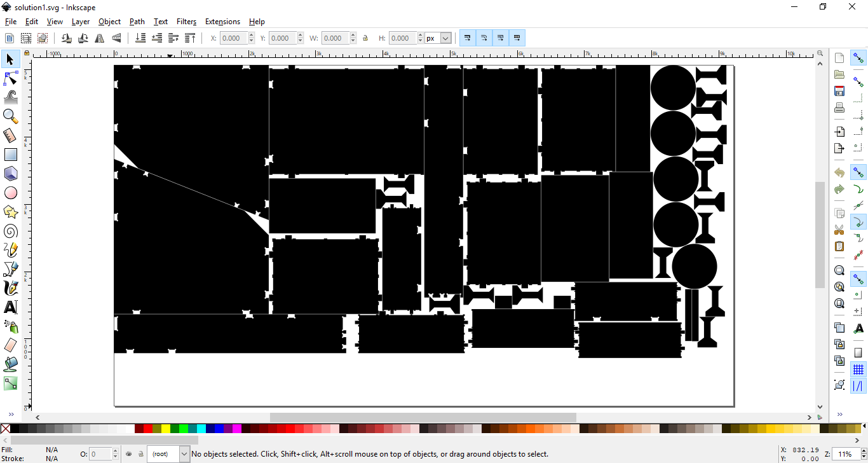Open the Path menu
The width and height of the screenshot is (868, 463).
pos(137,22)
